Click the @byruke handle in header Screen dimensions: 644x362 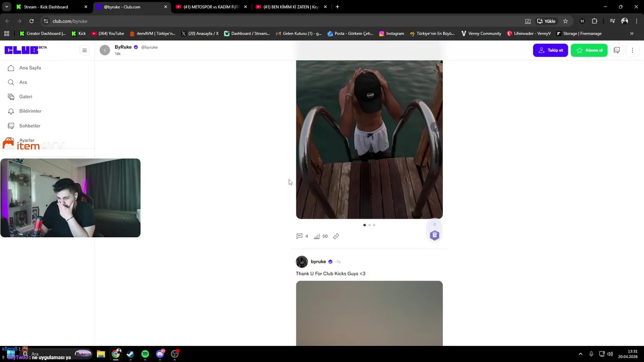149,47
